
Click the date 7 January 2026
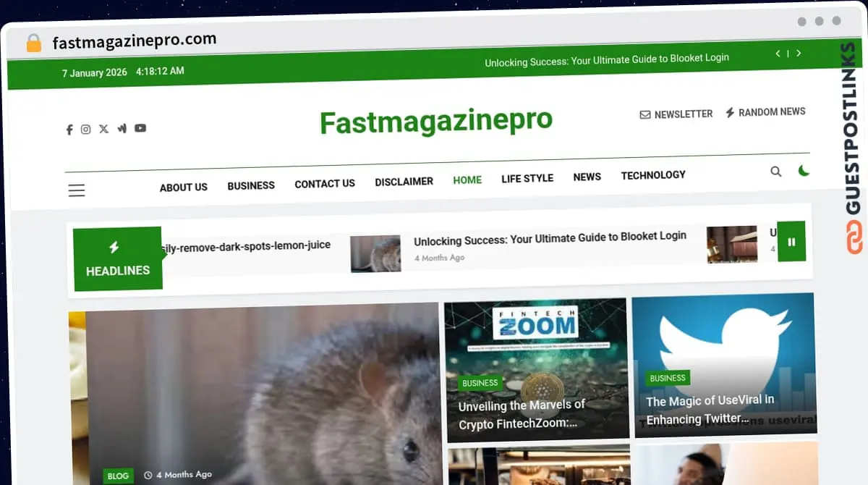pyautogui.click(x=95, y=73)
